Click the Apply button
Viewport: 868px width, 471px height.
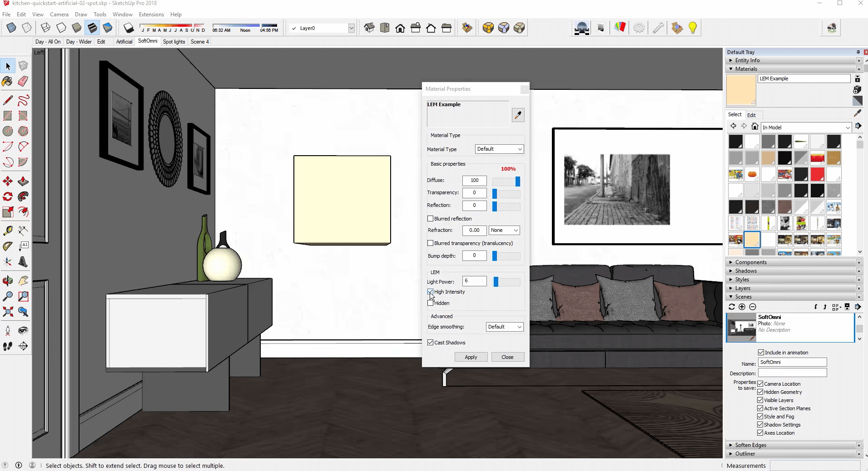coord(471,357)
